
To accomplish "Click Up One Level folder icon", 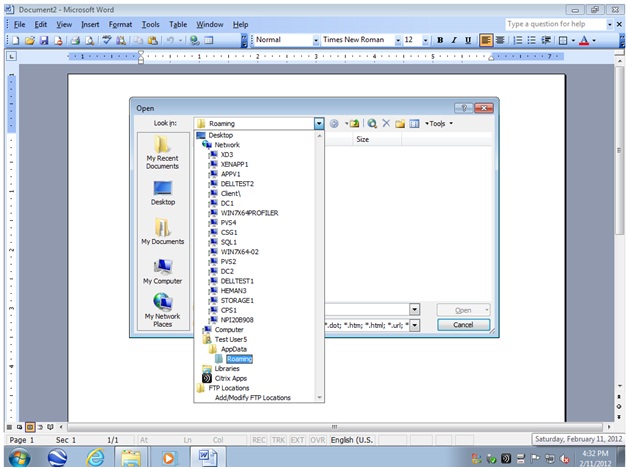I will [x=354, y=123].
